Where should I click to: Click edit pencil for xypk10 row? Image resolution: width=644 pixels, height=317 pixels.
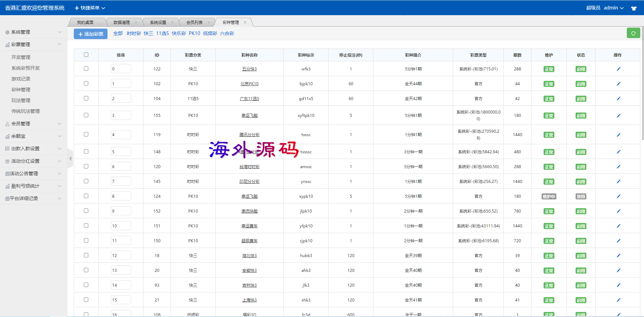tap(618, 196)
